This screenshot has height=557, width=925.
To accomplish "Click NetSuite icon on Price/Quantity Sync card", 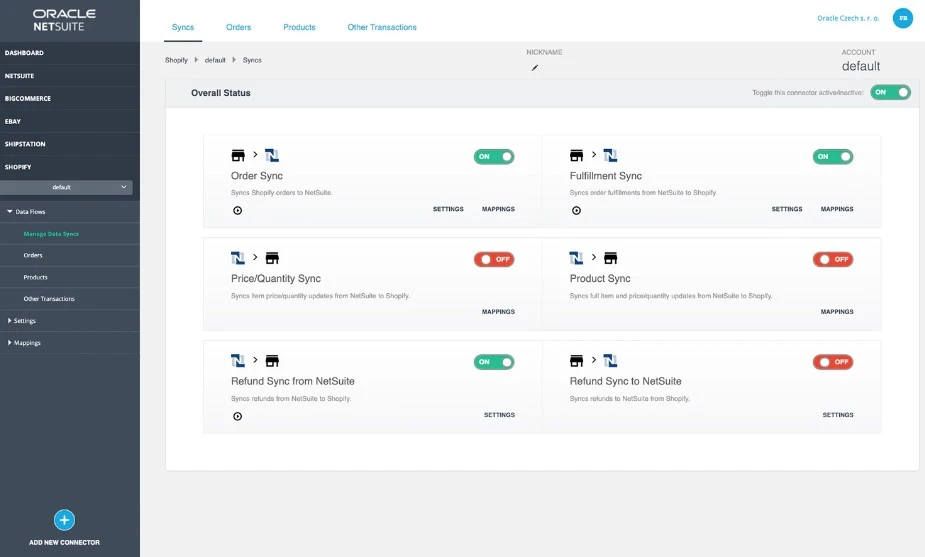I will click(x=238, y=258).
